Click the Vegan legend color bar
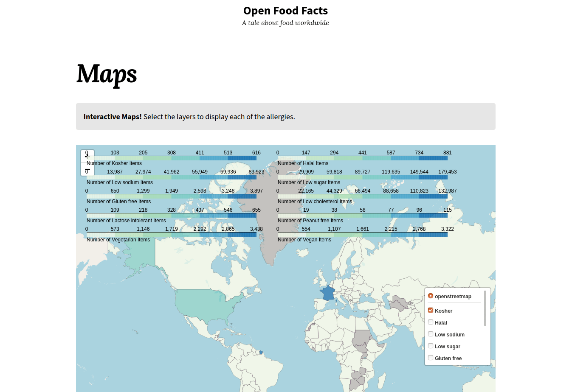 [363, 235]
